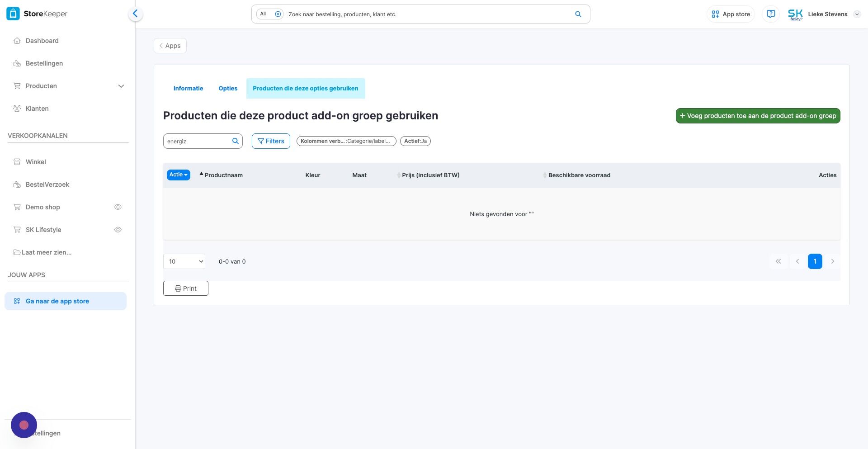The height and width of the screenshot is (449, 868).
Task: Open the help chat icon in header
Action: (771, 14)
